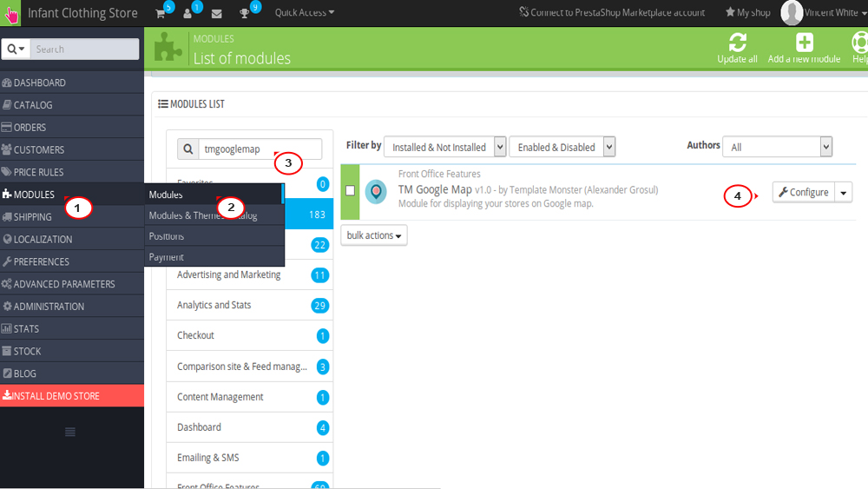Click the Add a new module plus icon
This screenshot has width=868, height=489.
tap(805, 42)
